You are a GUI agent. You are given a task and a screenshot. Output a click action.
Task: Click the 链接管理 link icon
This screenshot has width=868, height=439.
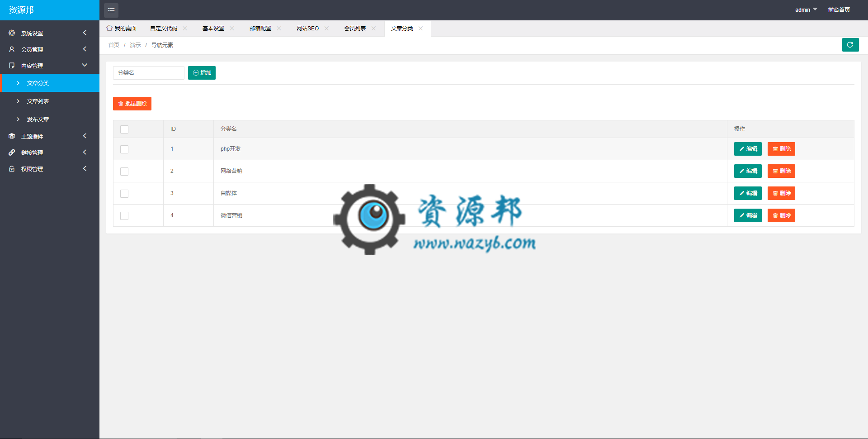tap(12, 153)
